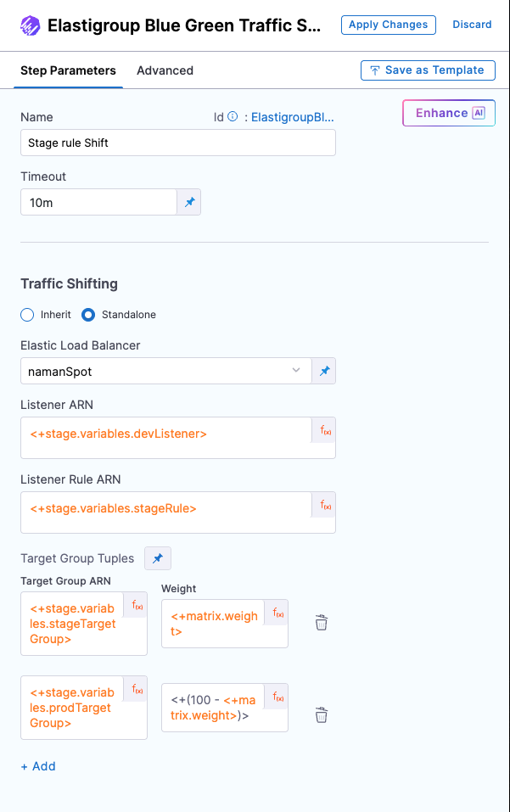Viewport: 510px width, 812px height.
Task: Click the pin icon beside Elastic Load Balancer
Action: pyautogui.click(x=325, y=371)
